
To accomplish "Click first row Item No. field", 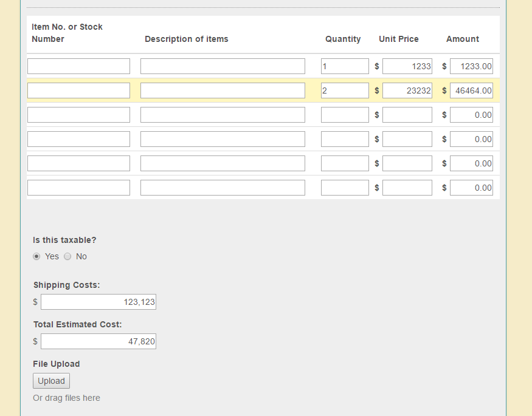I will [x=78, y=66].
